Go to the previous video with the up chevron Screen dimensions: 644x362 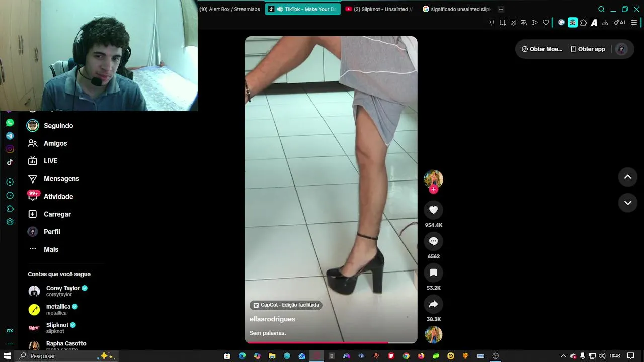coord(628,177)
